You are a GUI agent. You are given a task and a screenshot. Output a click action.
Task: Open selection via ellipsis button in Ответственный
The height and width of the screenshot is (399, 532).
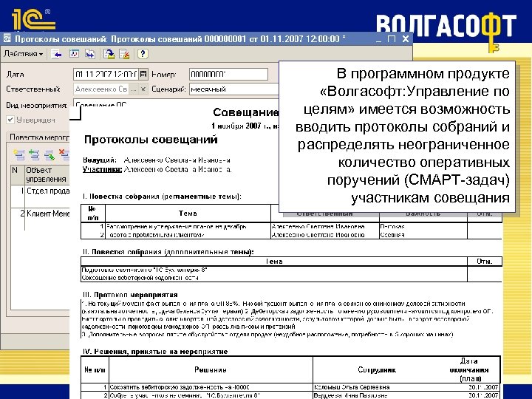click(x=134, y=89)
